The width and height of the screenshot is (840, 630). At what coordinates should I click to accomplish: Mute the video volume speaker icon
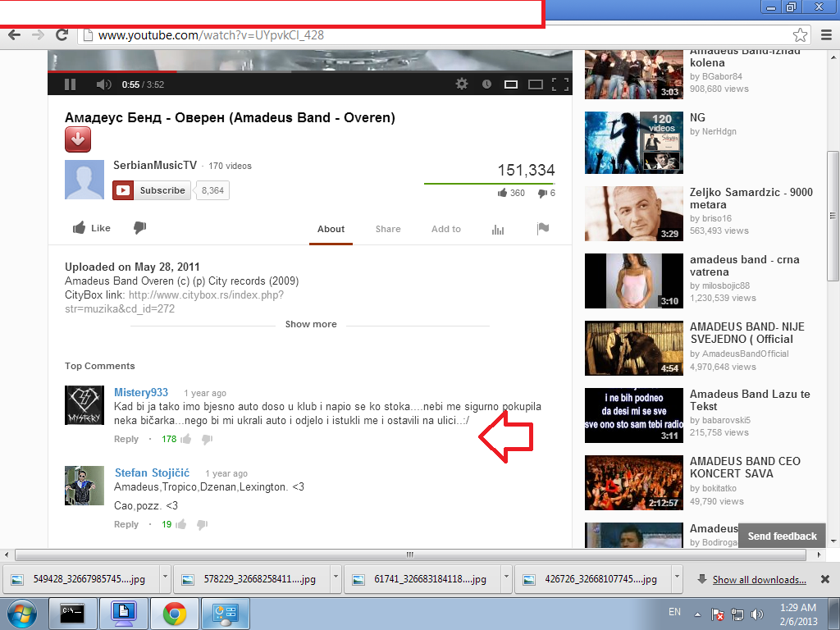(103, 84)
